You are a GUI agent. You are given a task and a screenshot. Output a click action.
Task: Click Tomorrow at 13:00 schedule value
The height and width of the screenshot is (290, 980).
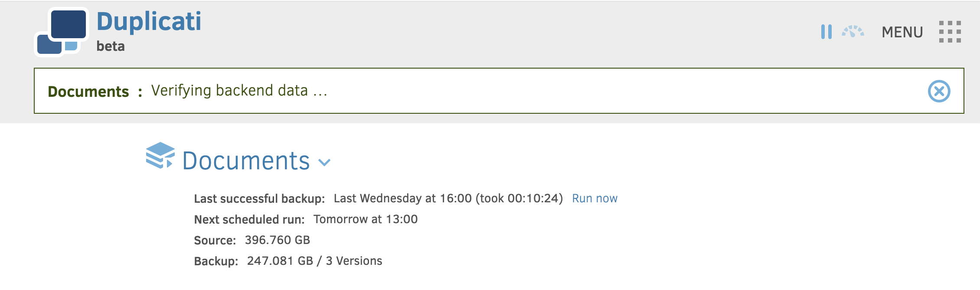coord(366,219)
